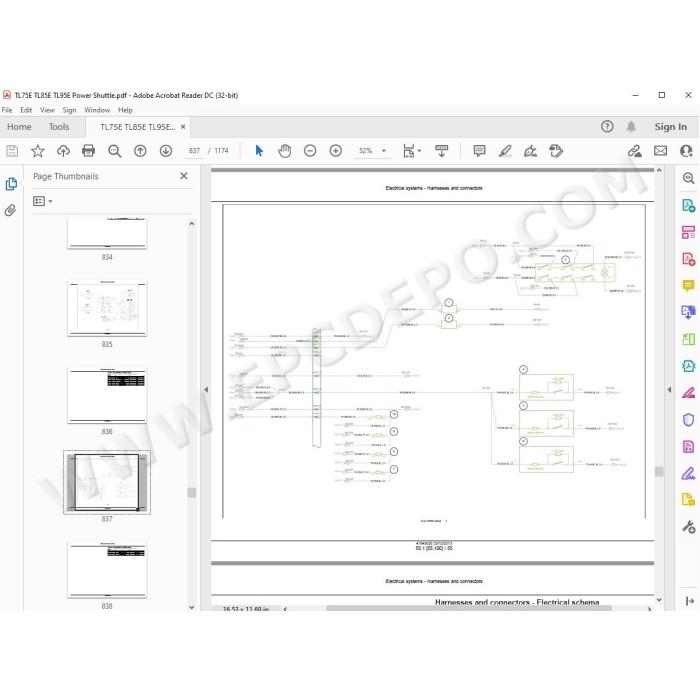This screenshot has height=700, width=700.
Task: Open the fit page options tool
Action: [x=412, y=151]
